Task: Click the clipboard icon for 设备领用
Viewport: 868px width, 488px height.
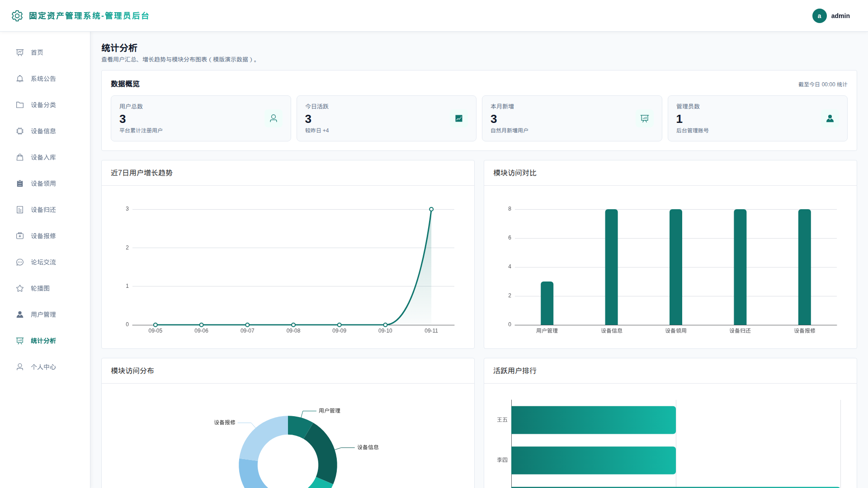Action: point(20,183)
